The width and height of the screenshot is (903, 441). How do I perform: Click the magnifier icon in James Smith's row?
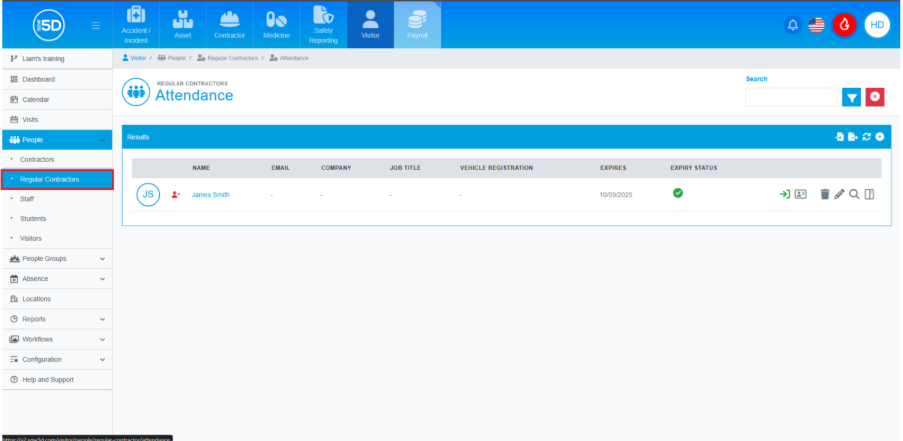point(854,194)
